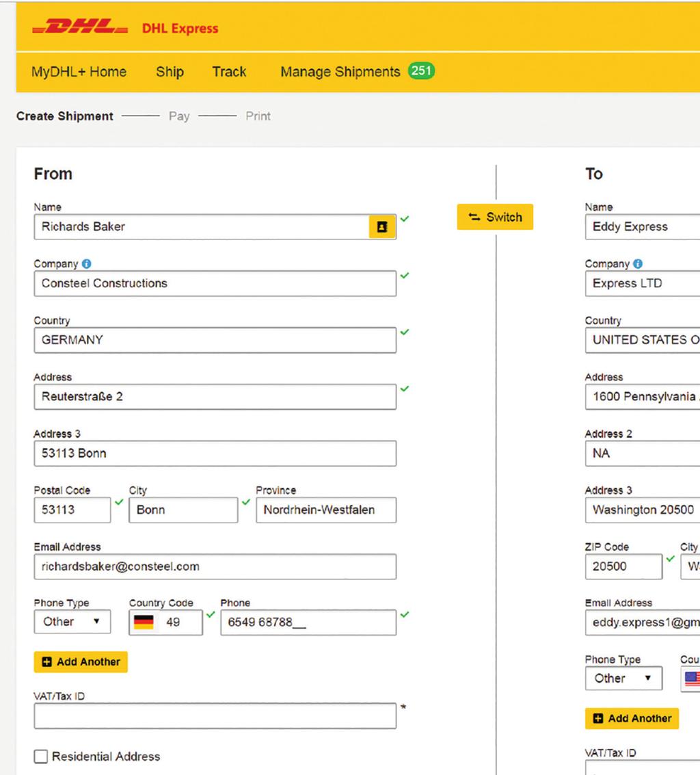This screenshot has height=775, width=700.
Task: Click the 251 badge on Manage Shipments
Action: [x=421, y=70]
